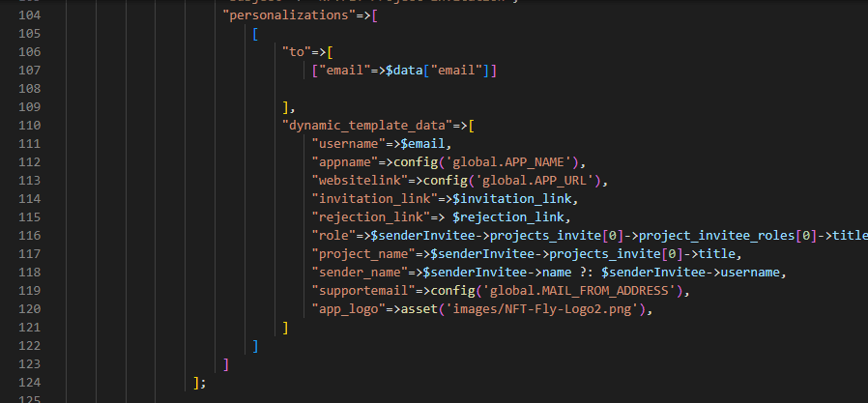This screenshot has width=868, height=403.
Task: Click the closing bracket with semicolon on line 124
Action: pyautogui.click(x=200, y=383)
